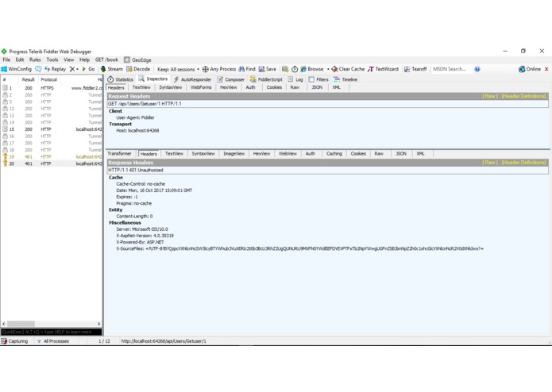Launch Browse in toolbar
Image resolution: width=552 pixels, height=392 pixels.
point(312,69)
